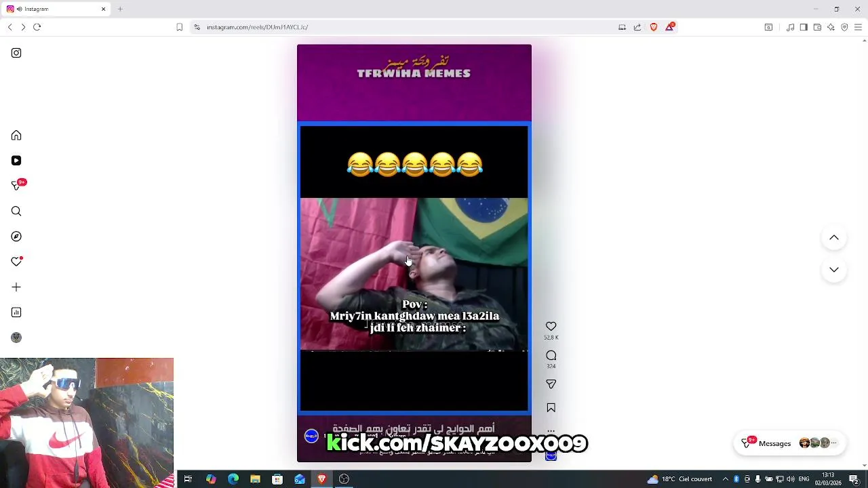Open clock showing 13:13 date
The image size is (868, 488).
[x=828, y=479]
